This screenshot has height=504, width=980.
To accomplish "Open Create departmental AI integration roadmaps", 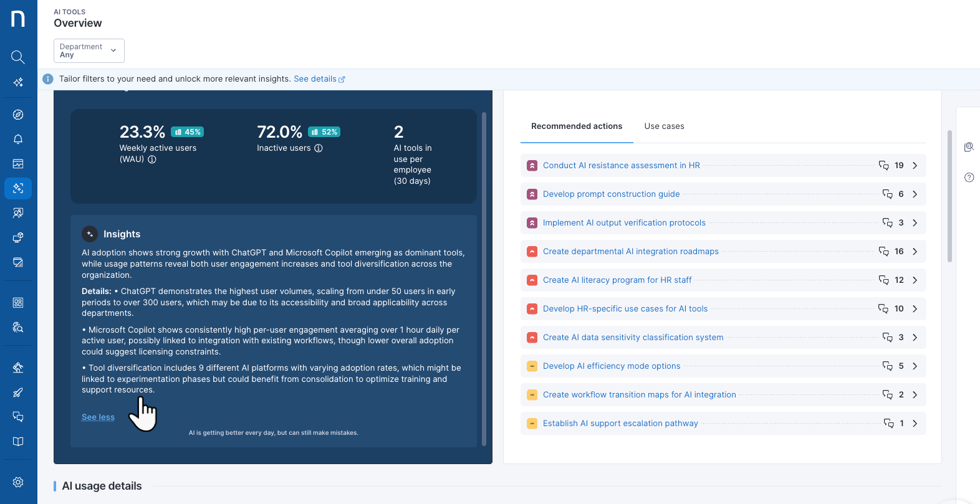I will 630,252.
